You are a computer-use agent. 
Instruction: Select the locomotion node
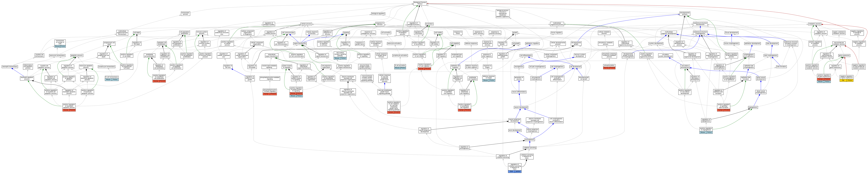[429, 24]
